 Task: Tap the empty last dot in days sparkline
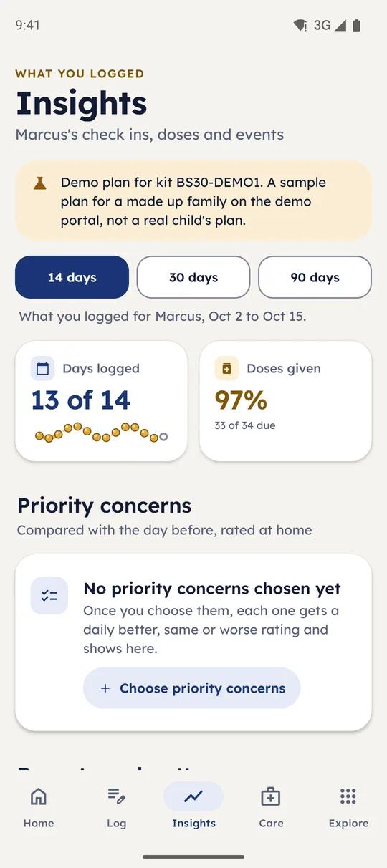[x=163, y=437]
